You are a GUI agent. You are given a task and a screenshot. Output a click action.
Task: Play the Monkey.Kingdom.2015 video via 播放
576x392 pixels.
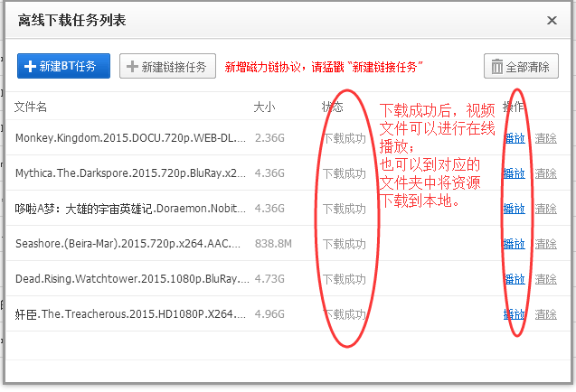click(x=515, y=138)
